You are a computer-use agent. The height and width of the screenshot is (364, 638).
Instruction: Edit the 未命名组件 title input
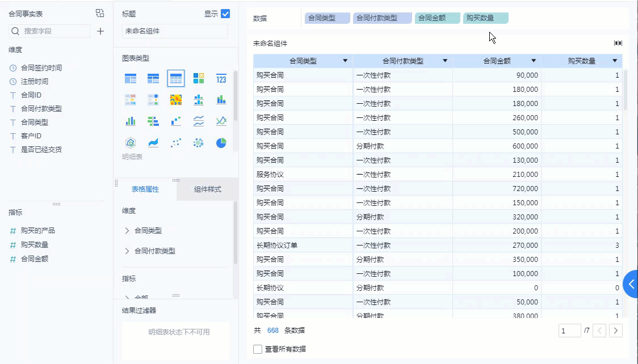point(175,31)
